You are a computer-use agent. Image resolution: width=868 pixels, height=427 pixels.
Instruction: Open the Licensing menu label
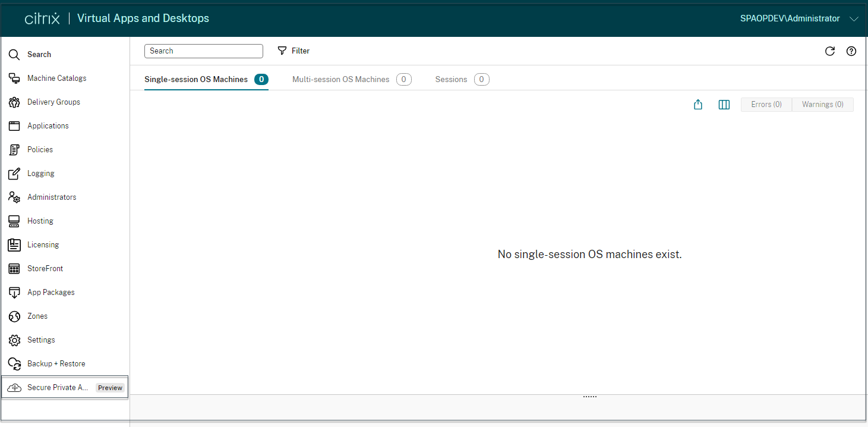[x=43, y=245]
